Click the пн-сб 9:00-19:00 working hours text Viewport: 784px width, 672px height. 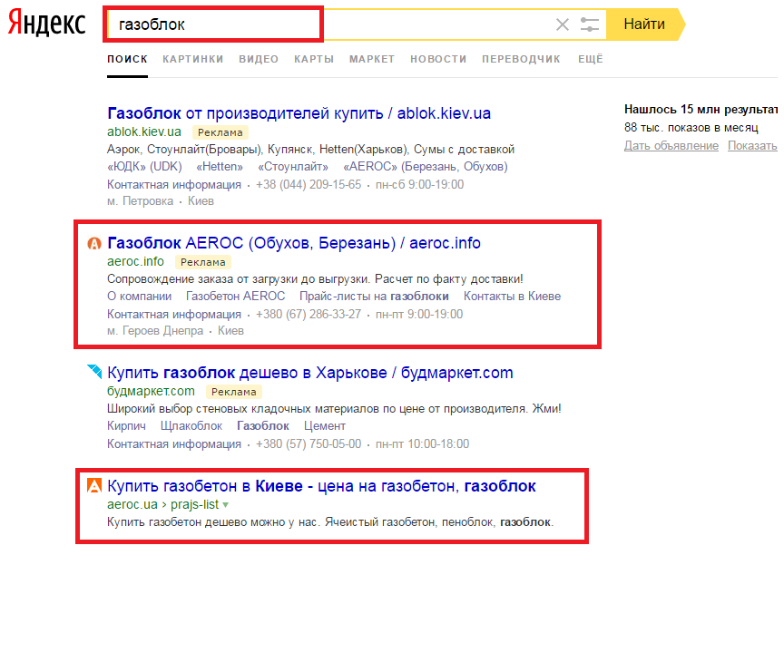pyautogui.click(x=419, y=184)
